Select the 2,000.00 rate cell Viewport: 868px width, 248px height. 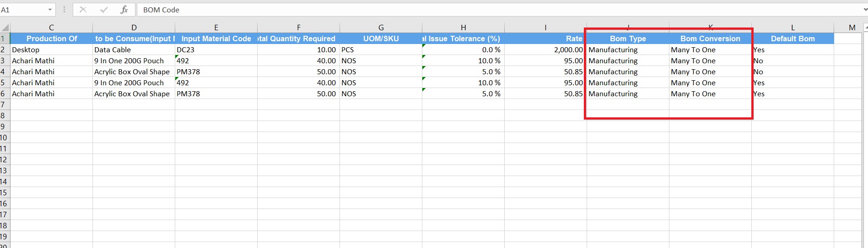[x=545, y=50]
